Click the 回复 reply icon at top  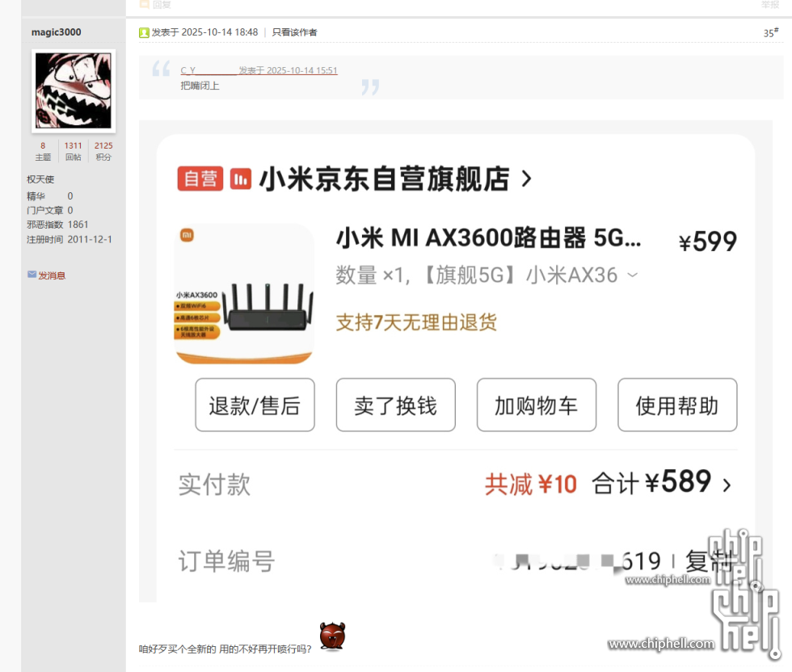coord(145,4)
